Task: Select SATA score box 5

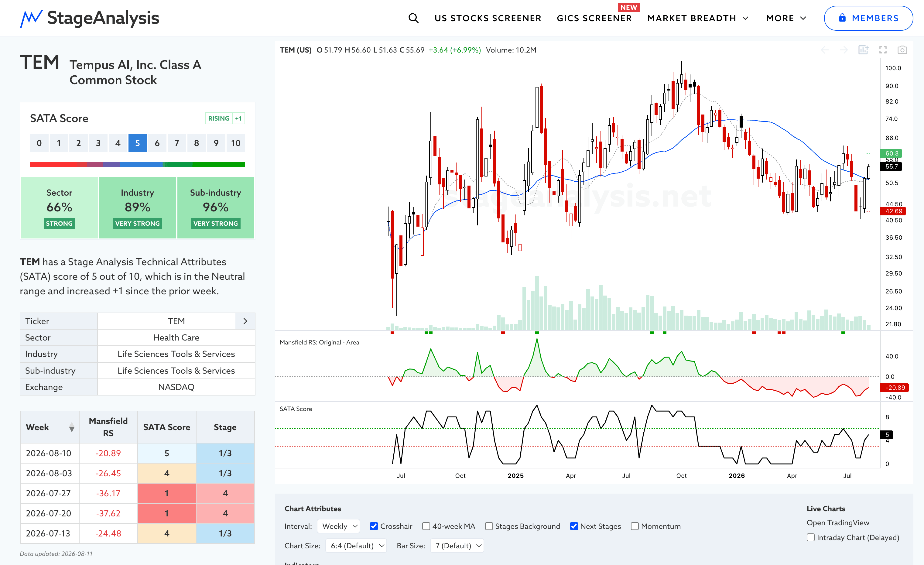Action: tap(137, 143)
